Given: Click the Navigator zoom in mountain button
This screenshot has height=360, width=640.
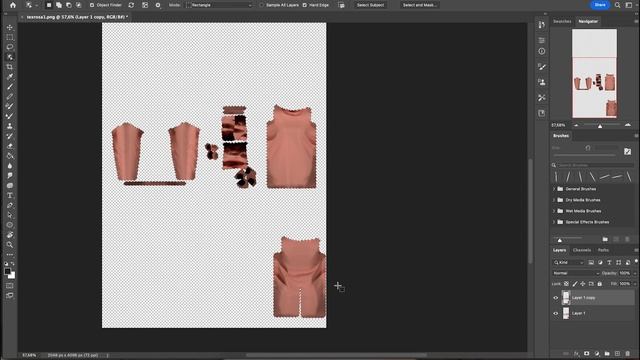Looking at the screenshot, I should [x=628, y=125].
